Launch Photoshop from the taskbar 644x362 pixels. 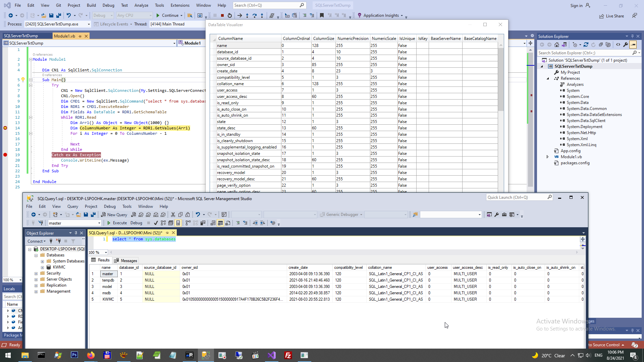[x=74, y=355]
